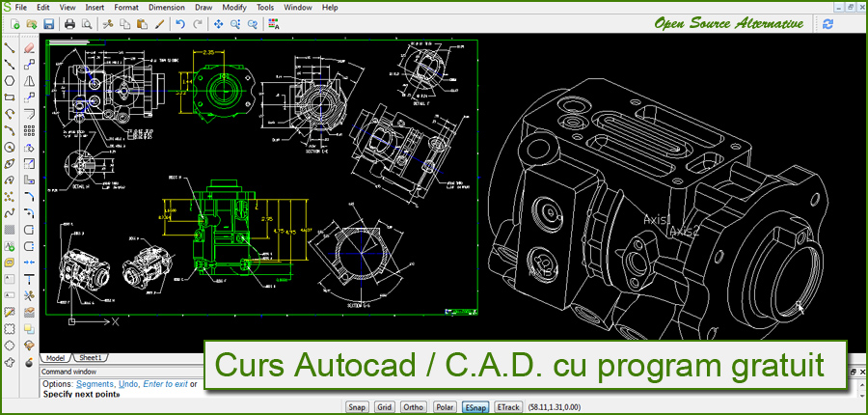Open the Modify menu

pos(236,7)
